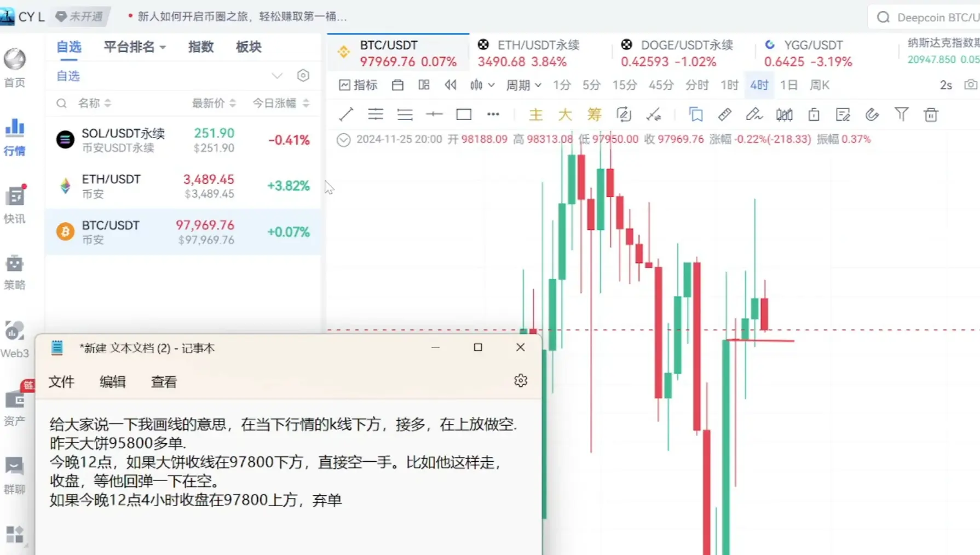This screenshot has height=555, width=980.
Task: Click the 主 indicator icon
Action: tap(536, 115)
